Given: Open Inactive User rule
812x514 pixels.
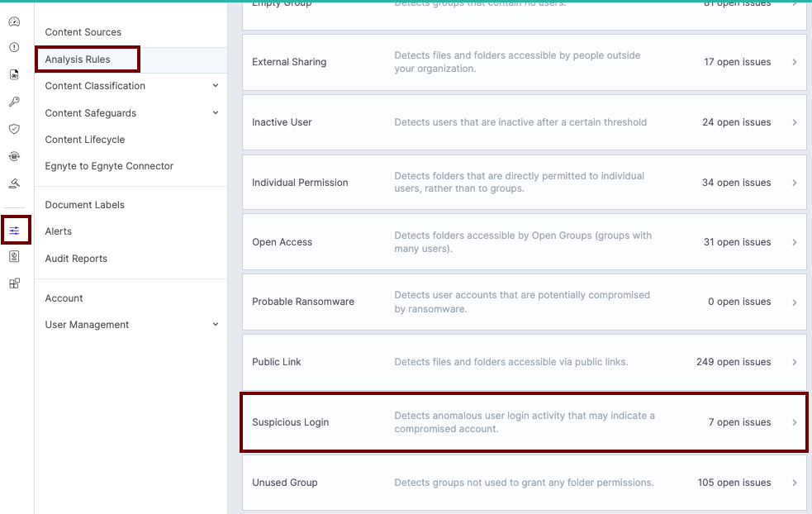Looking at the screenshot, I should click(x=524, y=122).
